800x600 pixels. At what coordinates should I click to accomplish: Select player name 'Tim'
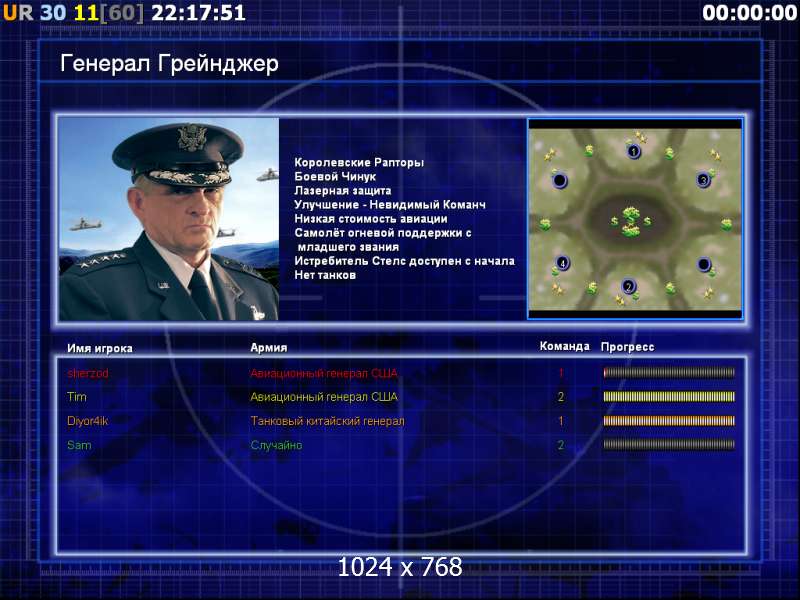pos(77,396)
